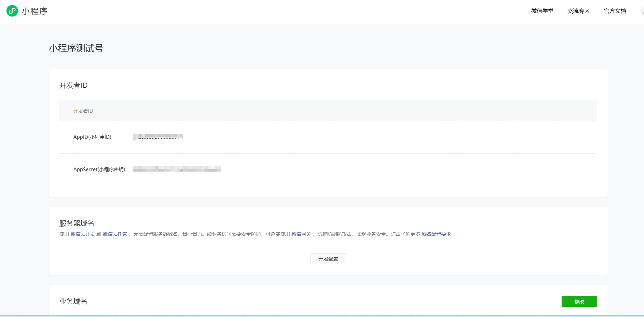Click the 开始配置 button

(328, 259)
